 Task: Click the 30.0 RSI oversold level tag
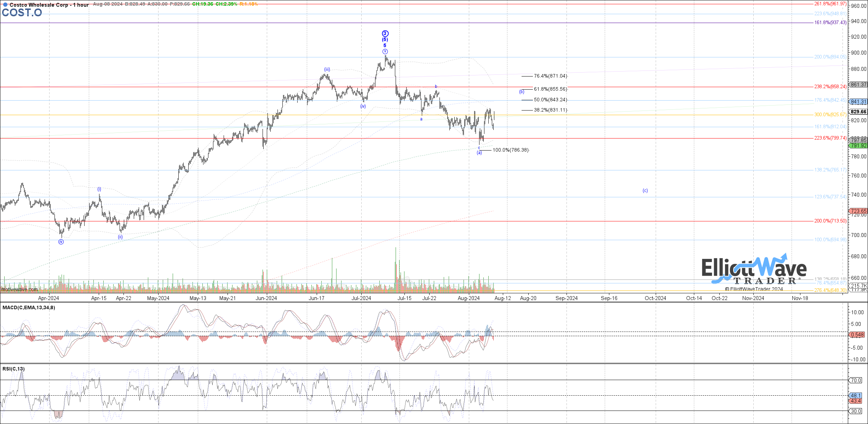click(x=856, y=411)
